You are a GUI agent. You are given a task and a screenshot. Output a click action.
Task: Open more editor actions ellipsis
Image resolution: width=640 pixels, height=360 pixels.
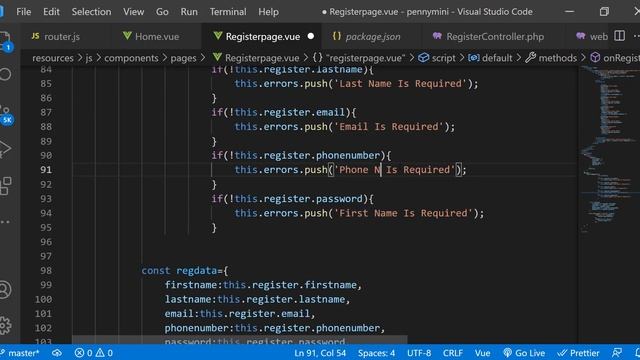(636, 36)
